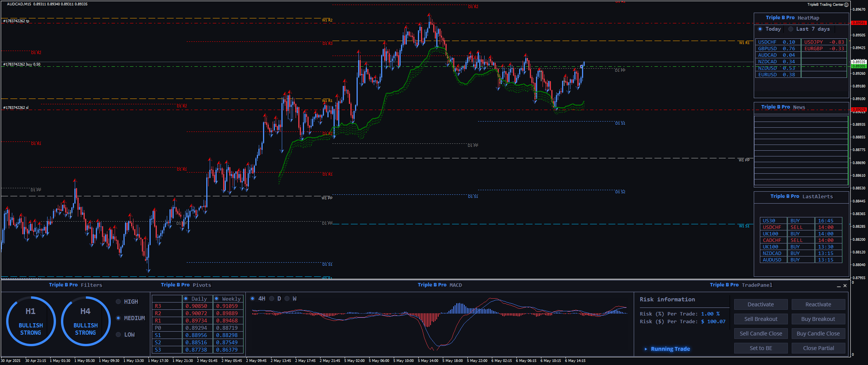Click the TripleB Trading Center smiley icon
This screenshot has width=868, height=365.
click(847, 5)
